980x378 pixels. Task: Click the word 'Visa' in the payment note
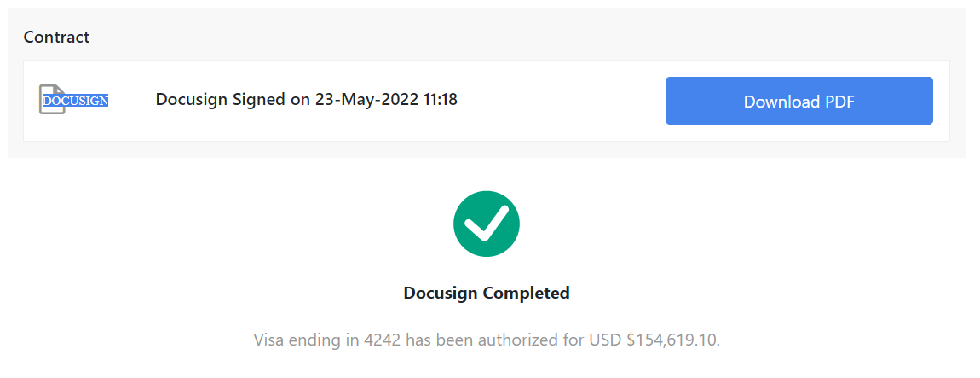pyautogui.click(x=268, y=340)
